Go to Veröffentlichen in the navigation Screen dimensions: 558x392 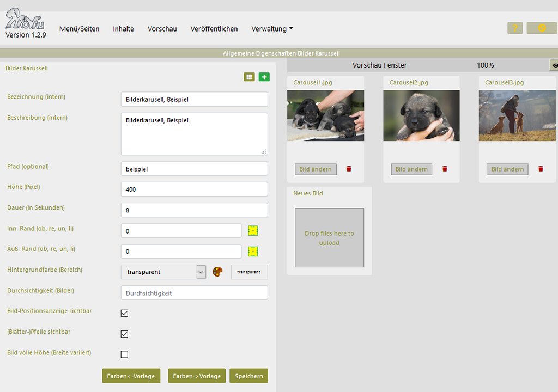click(214, 29)
